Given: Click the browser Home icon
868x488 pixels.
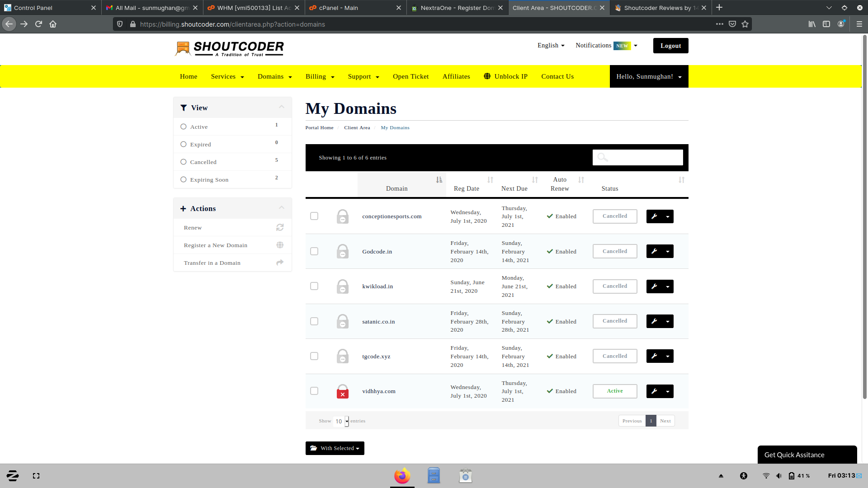Looking at the screenshot, I should coord(53,24).
